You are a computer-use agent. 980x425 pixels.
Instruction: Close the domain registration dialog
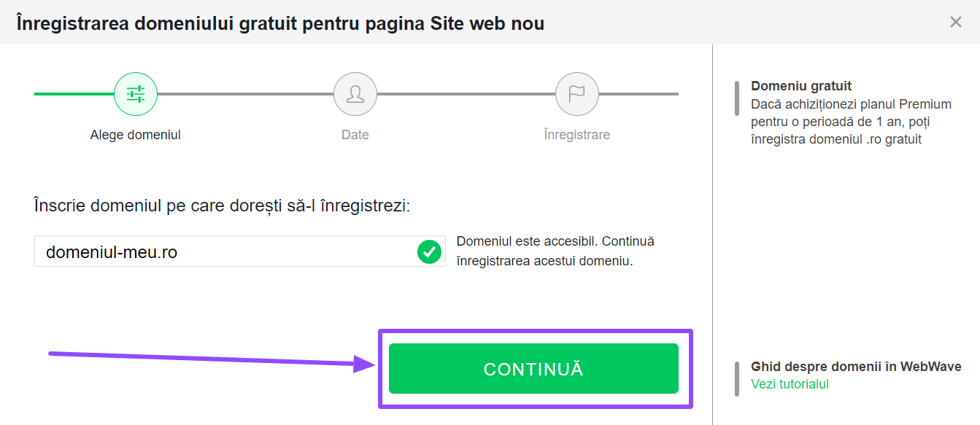point(956,22)
